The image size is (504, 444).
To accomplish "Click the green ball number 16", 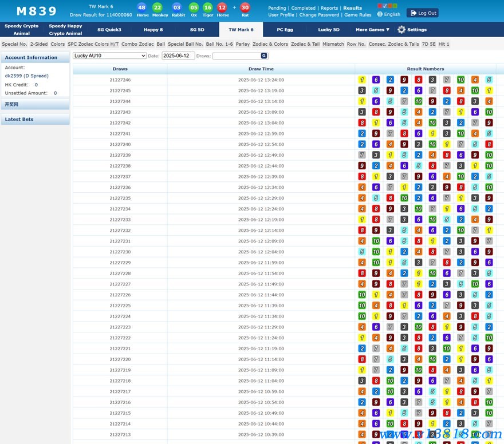I will [208, 7].
